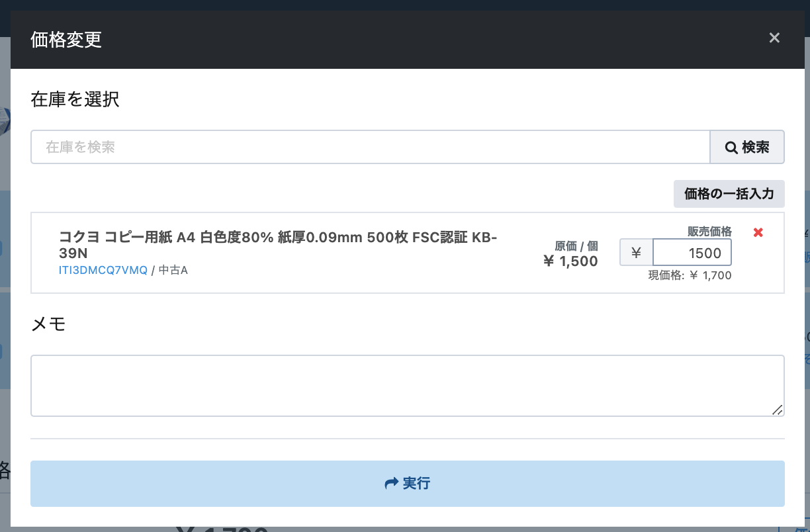Click the 原価 / 個 label
The height and width of the screenshot is (532, 810).
point(576,246)
